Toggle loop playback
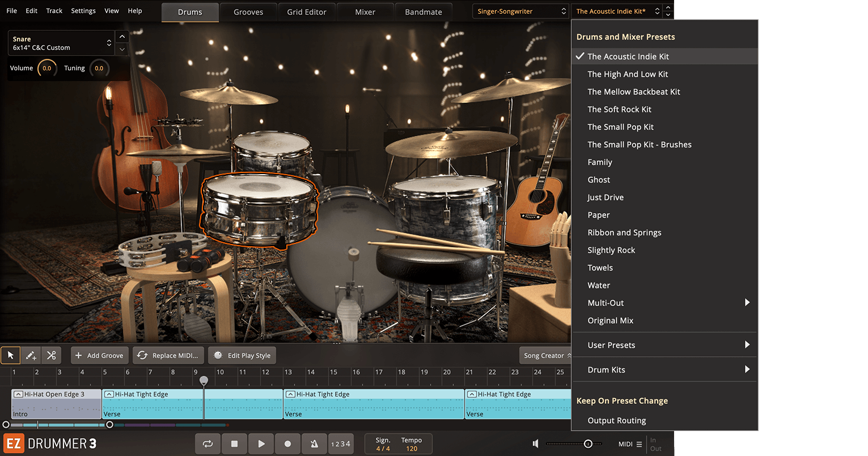 click(208, 444)
